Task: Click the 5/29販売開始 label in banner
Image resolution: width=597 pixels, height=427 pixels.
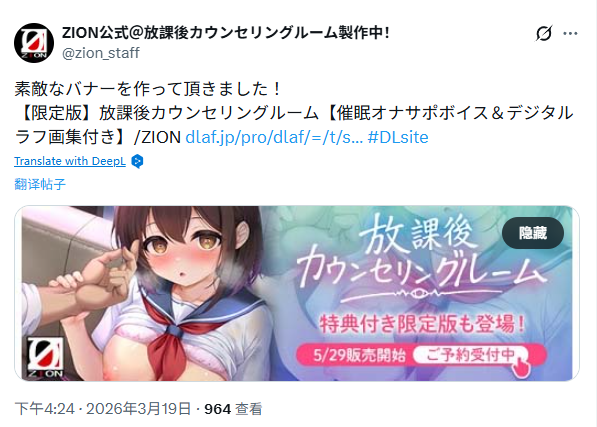Action: (359, 355)
